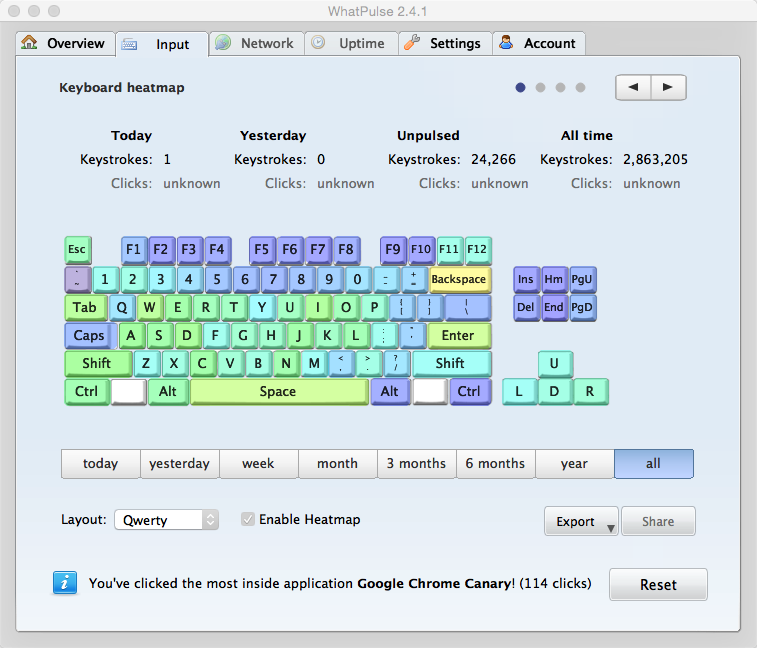Open the Overview tab
The height and width of the screenshot is (648, 757).
[66, 43]
